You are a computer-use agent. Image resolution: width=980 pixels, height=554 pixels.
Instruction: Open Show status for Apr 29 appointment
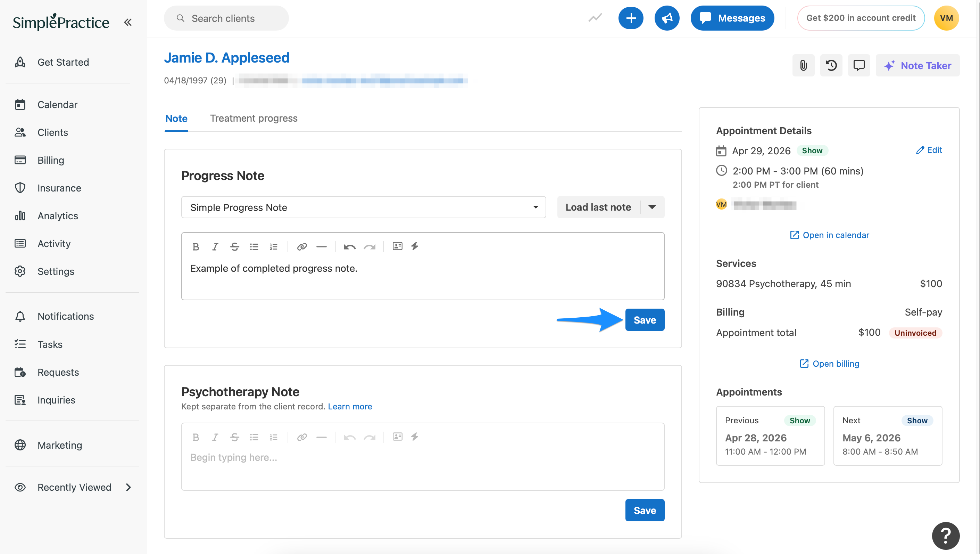[x=812, y=151]
